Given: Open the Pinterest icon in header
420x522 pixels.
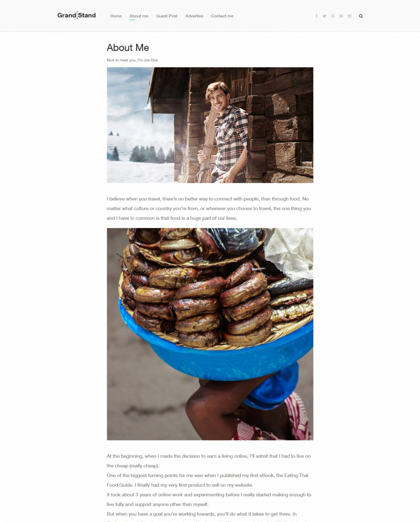Looking at the screenshot, I should point(341,16).
